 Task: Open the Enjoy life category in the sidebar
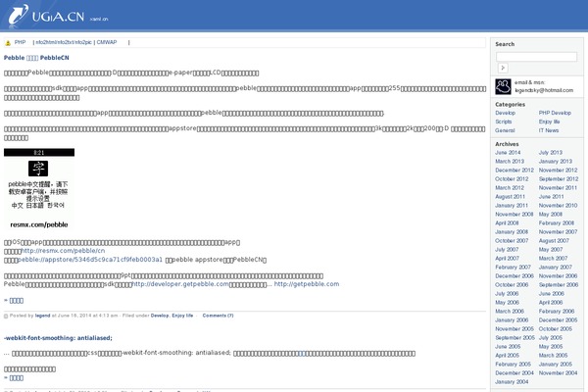point(550,122)
